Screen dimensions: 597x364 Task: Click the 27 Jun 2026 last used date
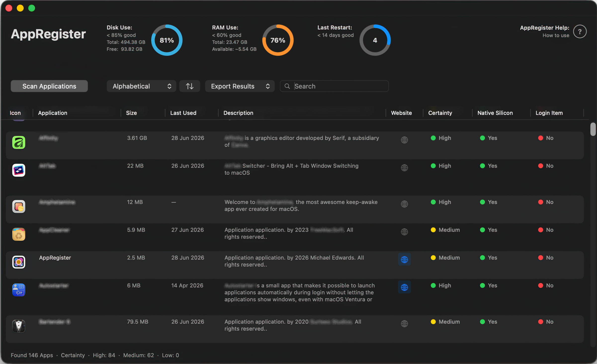pyautogui.click(x=187, y=230)
